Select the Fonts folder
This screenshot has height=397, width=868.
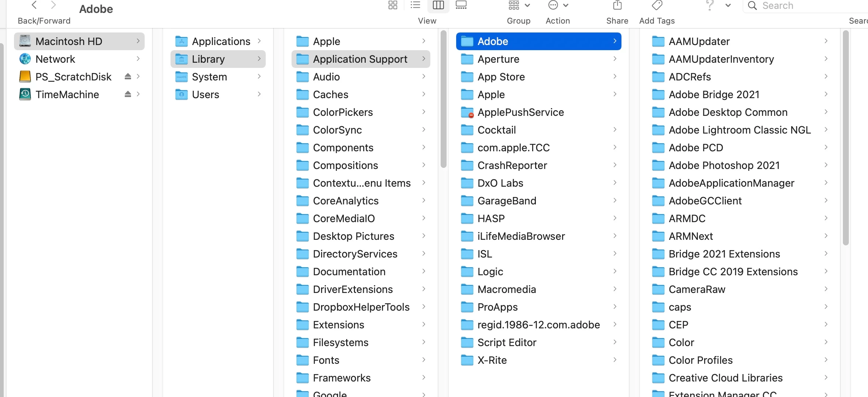361,360
